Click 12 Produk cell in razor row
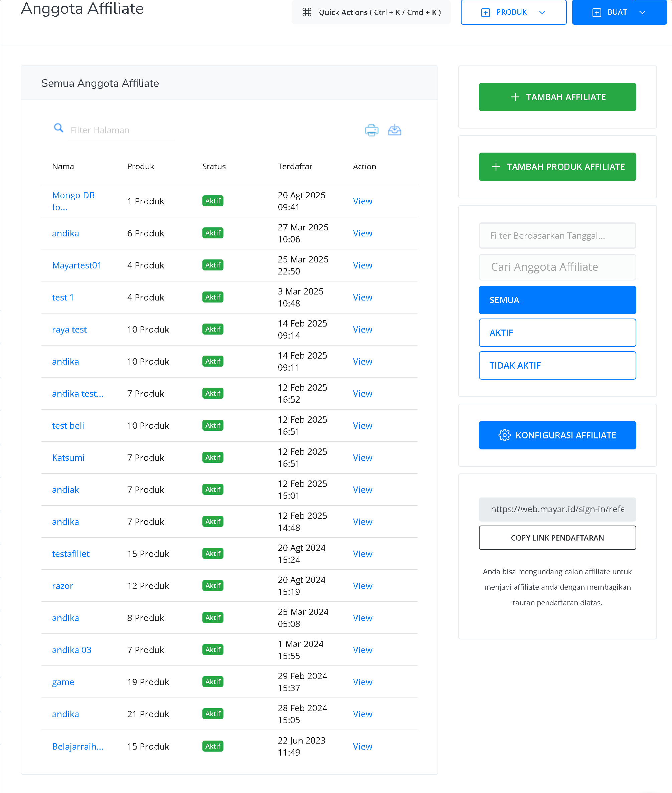Image resolution: width=672 pixels, height=793 pixels. (x=148, y=586)
